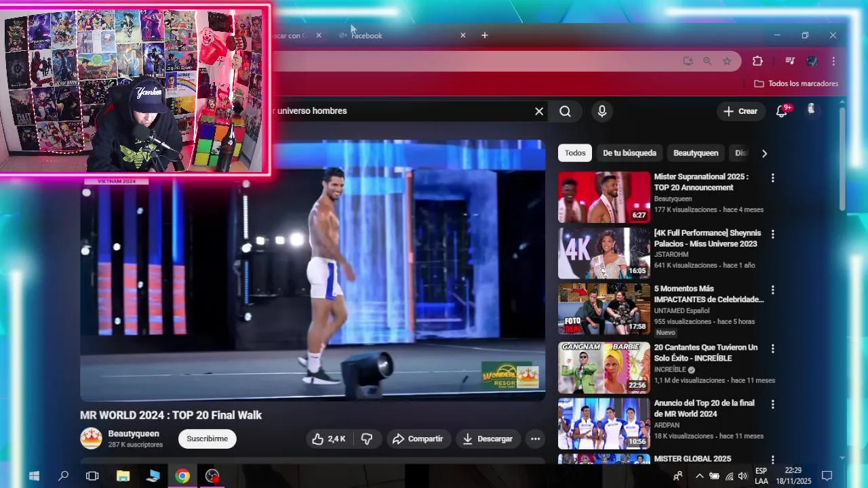
Task: Open Chrome zoom magnifier in address bar
Action: pyautogui.click(x=707, y=61)
